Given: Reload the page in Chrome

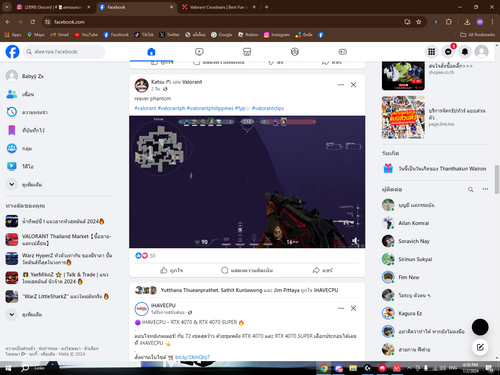Looking at the screenshot, I should coord(33,22).
